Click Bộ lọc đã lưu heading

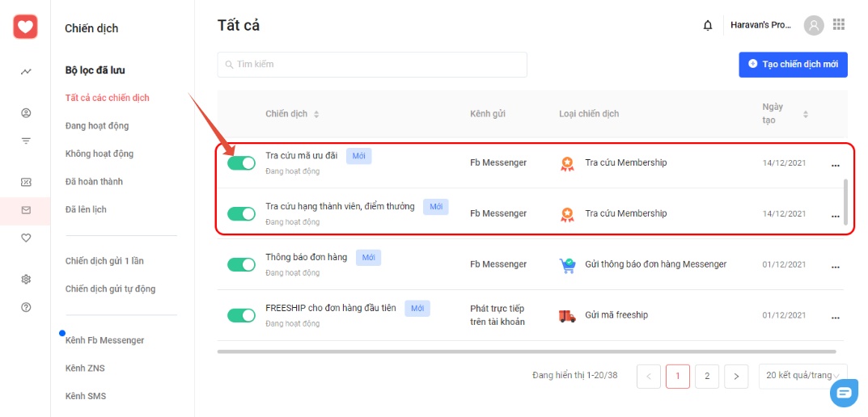point(95,70)
